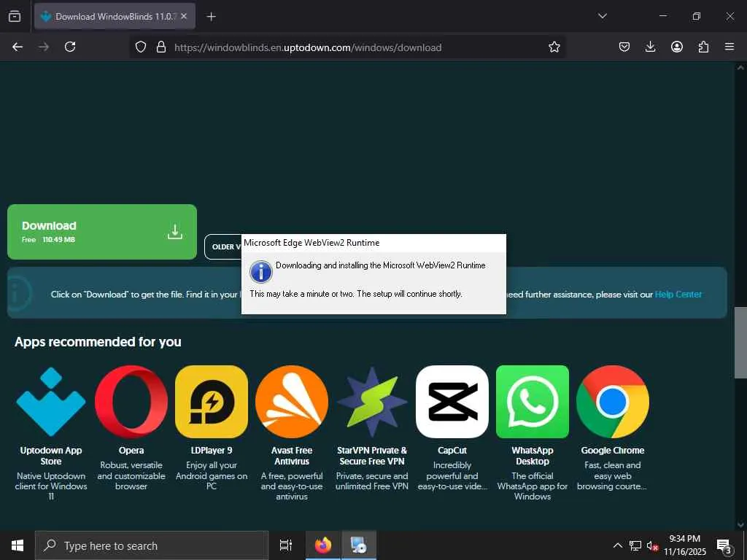The image size is (747, 560).
Task: Click the CapCut title link
Action: (452, 451)
